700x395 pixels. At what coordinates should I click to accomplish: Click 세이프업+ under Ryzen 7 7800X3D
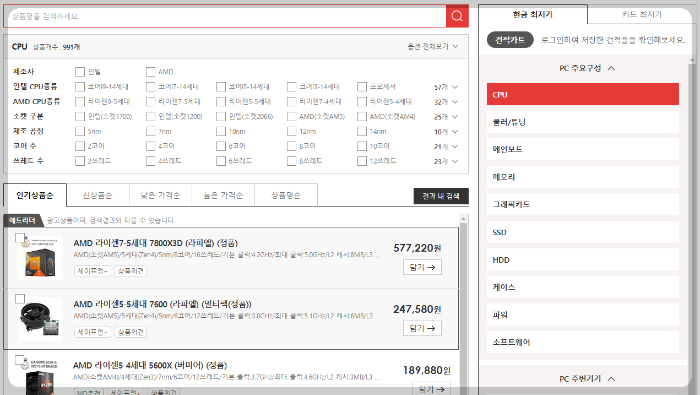coord(92,271)
